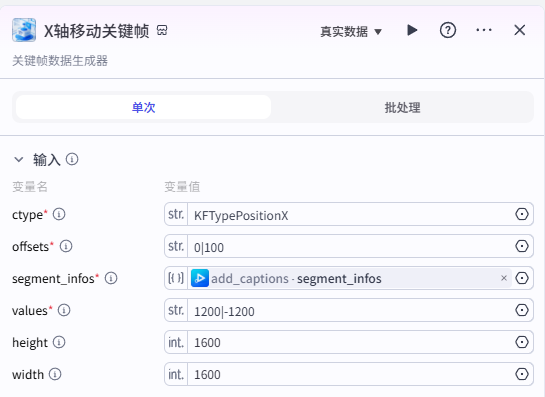
Task: Click the height field containing 1600
Action: click(x=349, y=342)
